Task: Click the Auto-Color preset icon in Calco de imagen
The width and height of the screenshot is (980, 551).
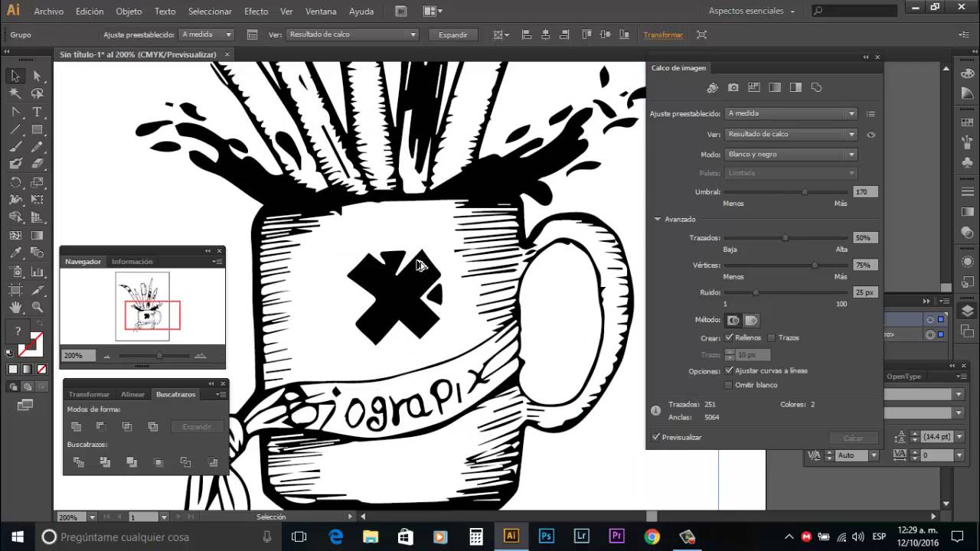Action: point(712,88)
